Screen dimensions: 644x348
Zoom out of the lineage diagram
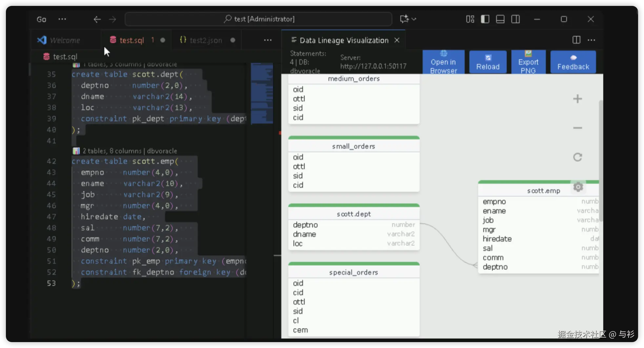577,128
